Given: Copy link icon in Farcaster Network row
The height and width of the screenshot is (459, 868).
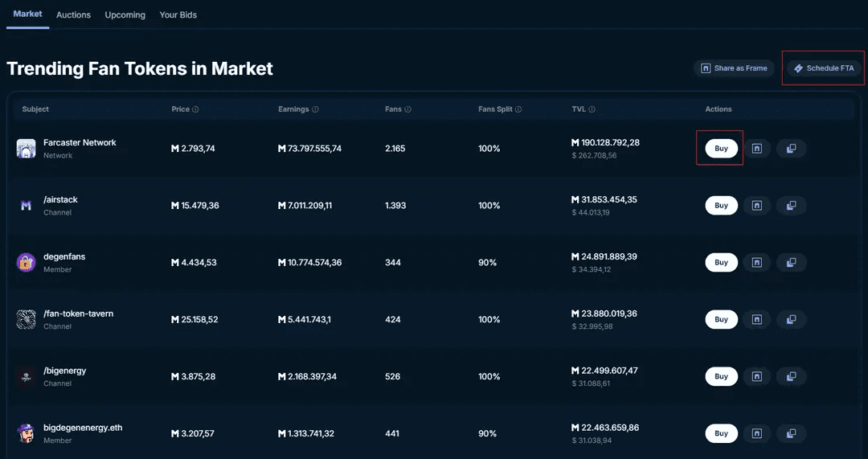Looking at the screenshot, I should tap(791, 149).
